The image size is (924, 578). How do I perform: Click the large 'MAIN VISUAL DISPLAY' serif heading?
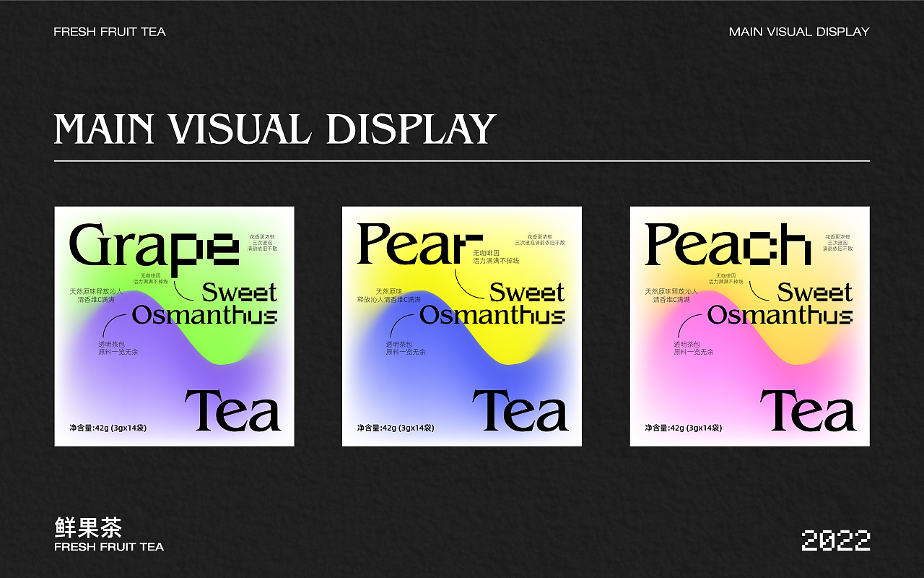coord(275,129)
